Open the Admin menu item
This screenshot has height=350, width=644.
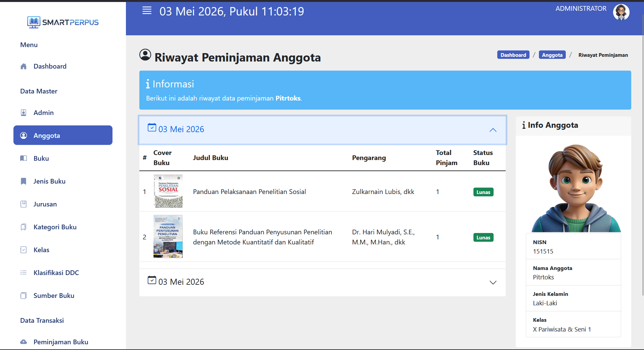63,113
